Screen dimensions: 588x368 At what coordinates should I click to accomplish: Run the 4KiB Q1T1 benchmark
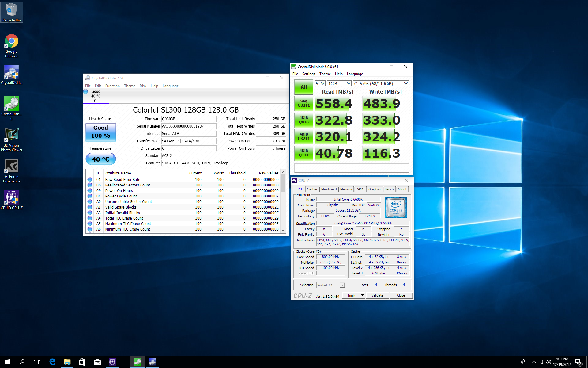304,153
